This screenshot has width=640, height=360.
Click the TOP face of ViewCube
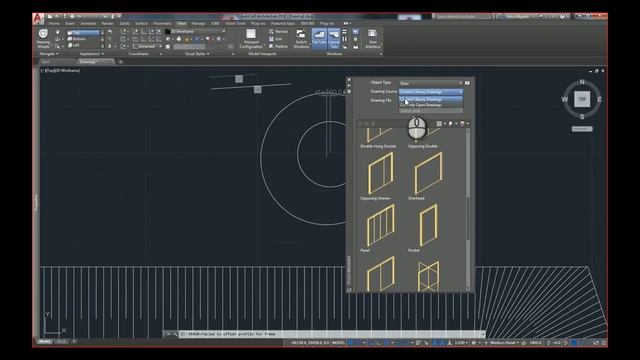(x=582, y=99)
